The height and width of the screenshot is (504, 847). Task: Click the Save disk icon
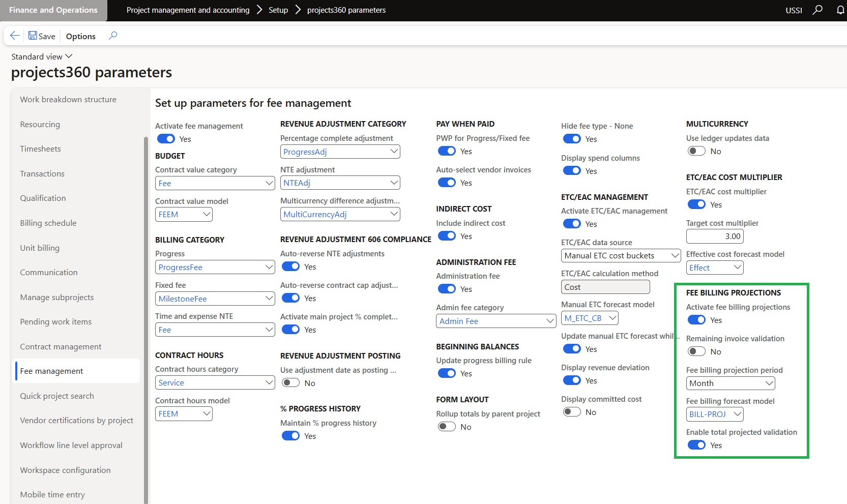coord(33,36)
